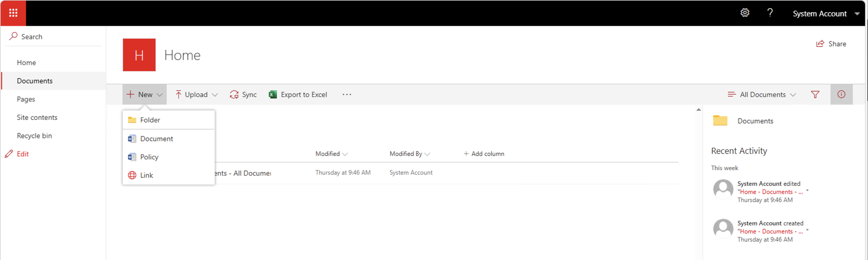This screenshot has width=868, height=260.
Task: Click avatar beside System Account edited
Action: pos(723,189)
